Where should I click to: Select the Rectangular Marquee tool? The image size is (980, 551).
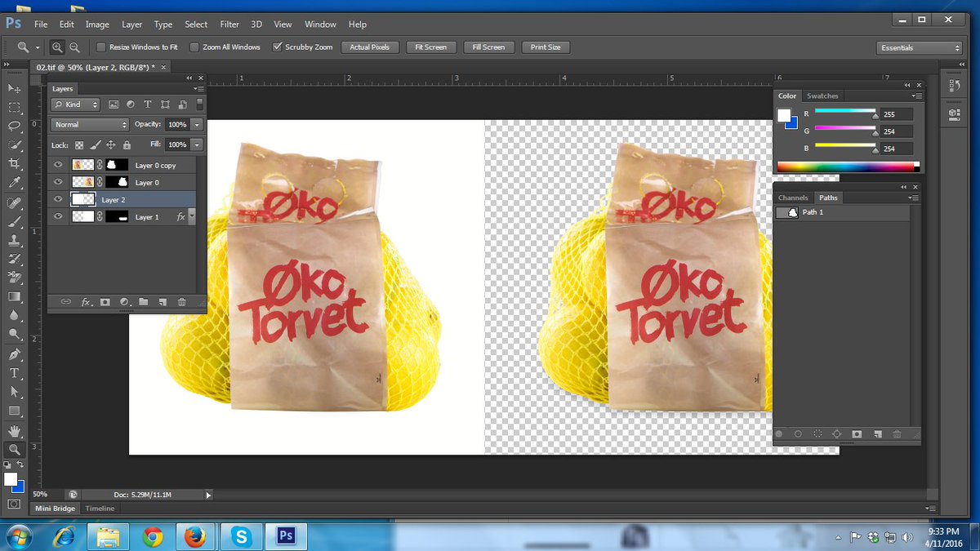coord(14,107)
